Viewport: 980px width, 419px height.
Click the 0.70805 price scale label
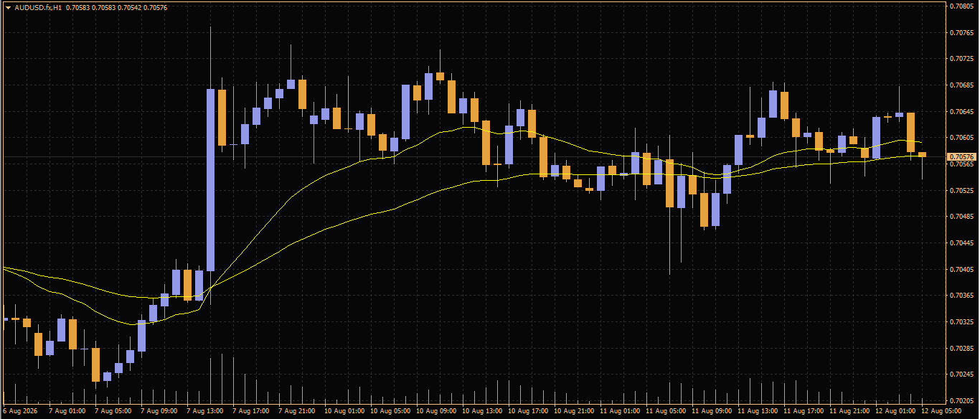tap(961, 6)
